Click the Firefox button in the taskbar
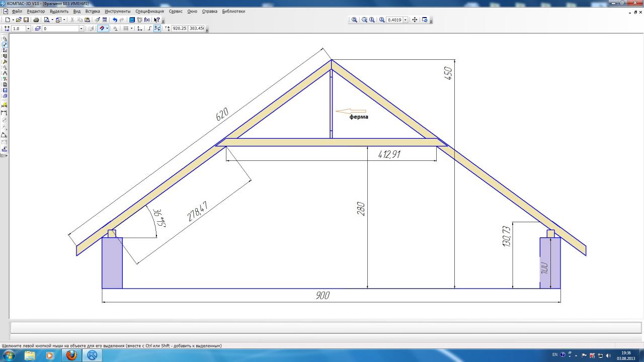Image resolution: width=644 pixels, height=362 pixels. [71, 355]
